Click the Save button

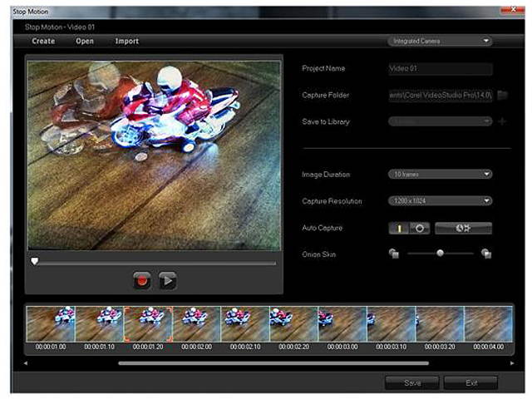[412, 383]
